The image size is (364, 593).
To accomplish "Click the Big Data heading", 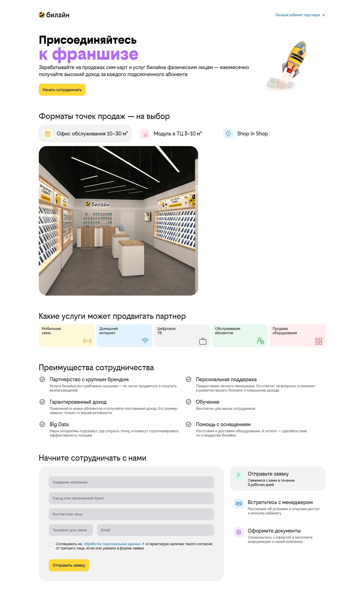I will [x=59, y=424].
